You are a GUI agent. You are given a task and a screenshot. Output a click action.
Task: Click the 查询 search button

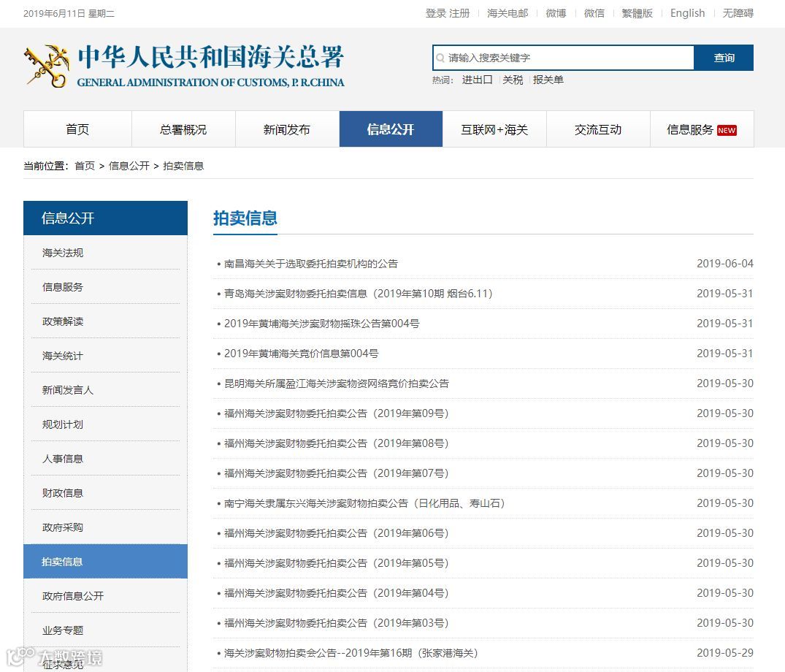(x=724, y=58)
